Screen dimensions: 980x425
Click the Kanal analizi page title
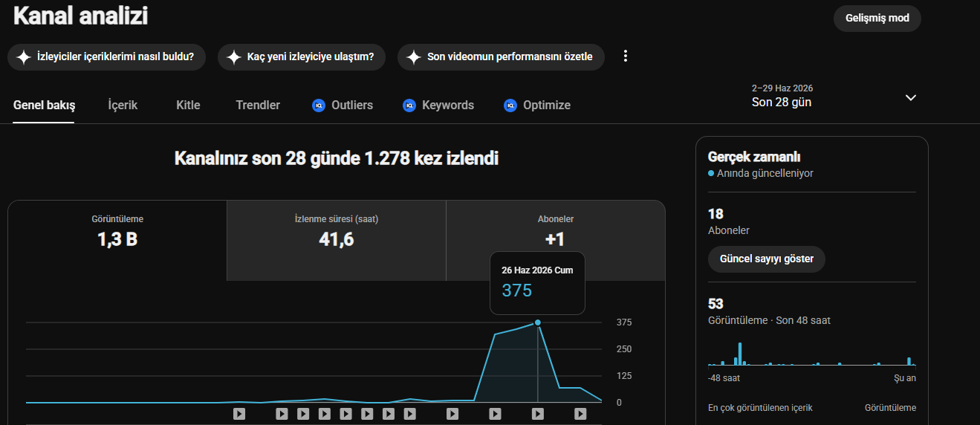click(x=80, y=16)
